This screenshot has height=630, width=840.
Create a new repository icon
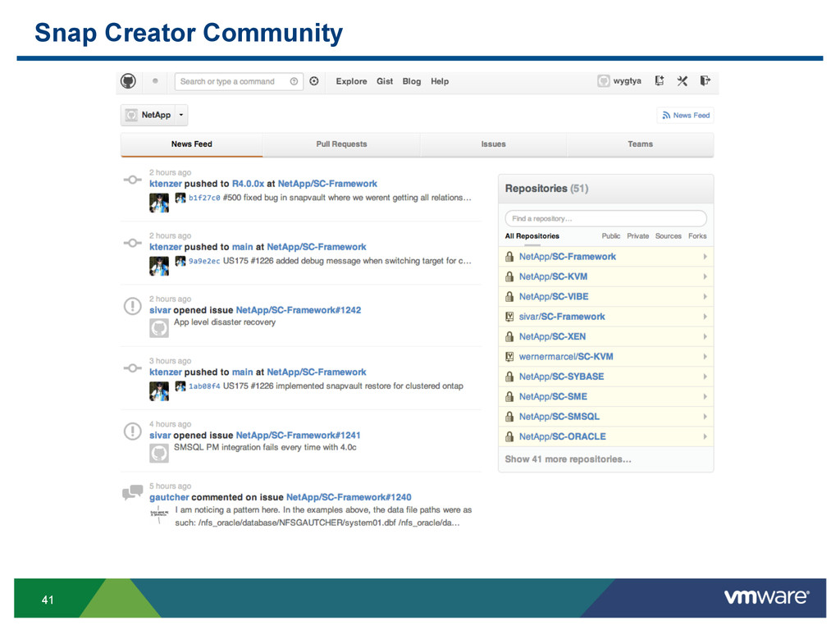click(660, 81)
